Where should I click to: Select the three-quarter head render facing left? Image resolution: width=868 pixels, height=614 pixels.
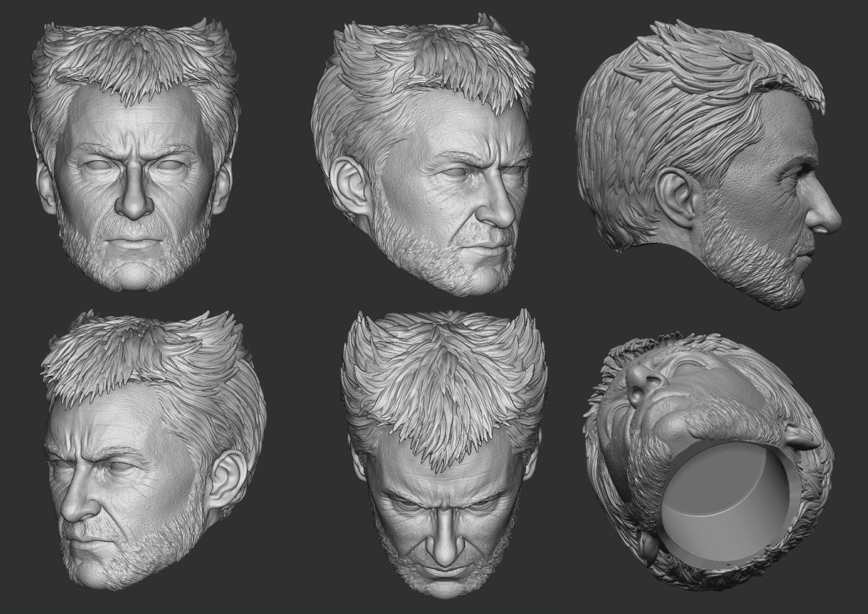(x=154, y=450)
